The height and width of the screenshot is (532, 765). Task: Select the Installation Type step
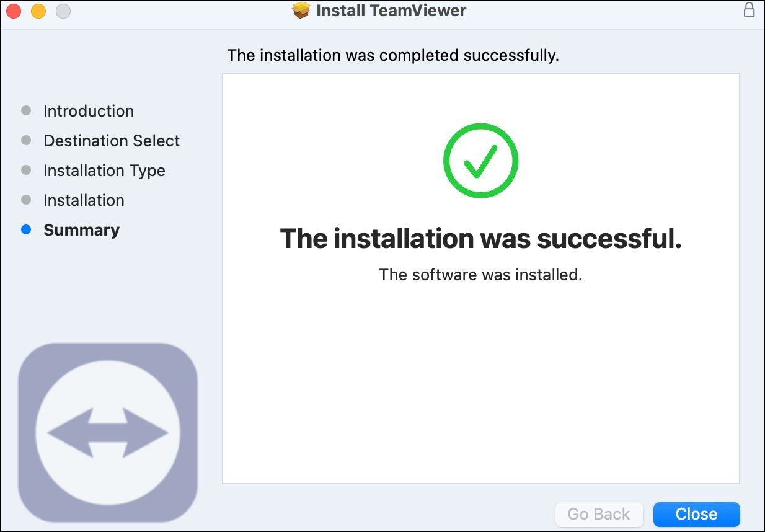pos(104,171)
